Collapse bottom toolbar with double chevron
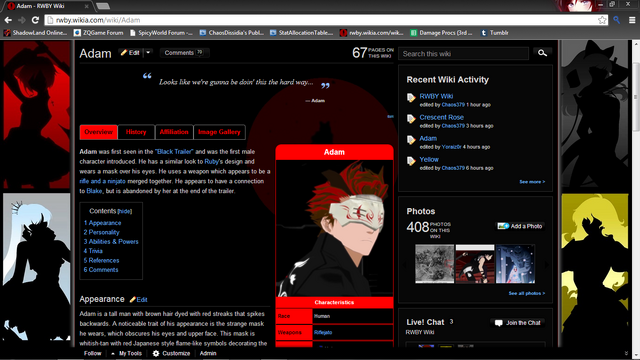The image size is (640, 360). click(626, 353)
